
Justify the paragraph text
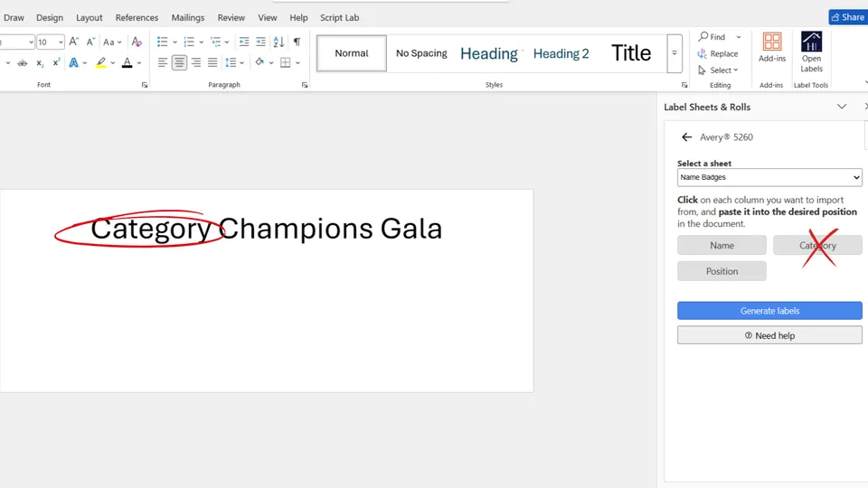pyautogui.click(x=212, y=62)
